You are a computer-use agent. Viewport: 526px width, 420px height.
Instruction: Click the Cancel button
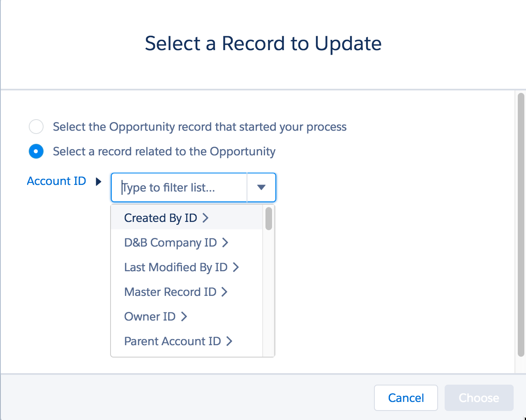pyautogui.click(x=406, y=398)
